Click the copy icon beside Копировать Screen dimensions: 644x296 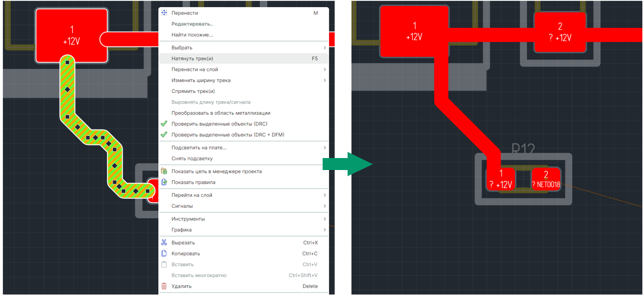(x=164, y=253)
